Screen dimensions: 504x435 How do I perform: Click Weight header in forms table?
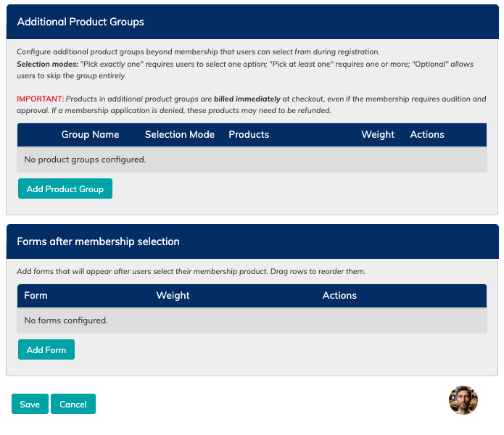[173, 295]
